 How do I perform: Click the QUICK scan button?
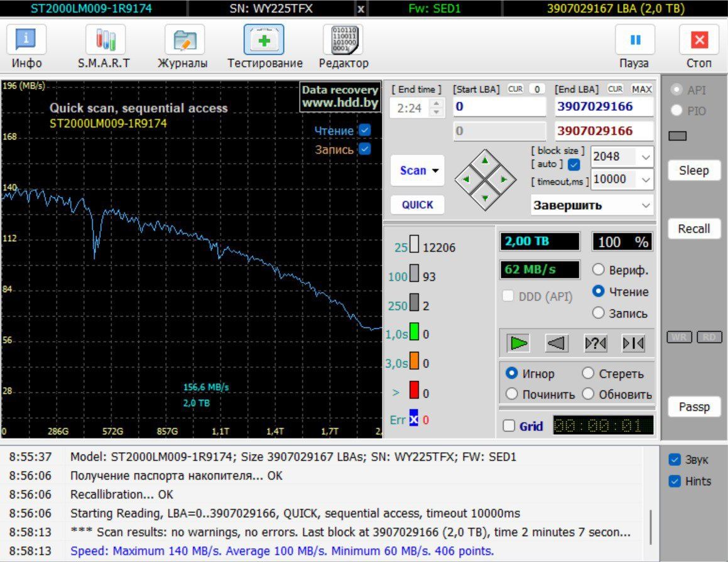point(418,205)
